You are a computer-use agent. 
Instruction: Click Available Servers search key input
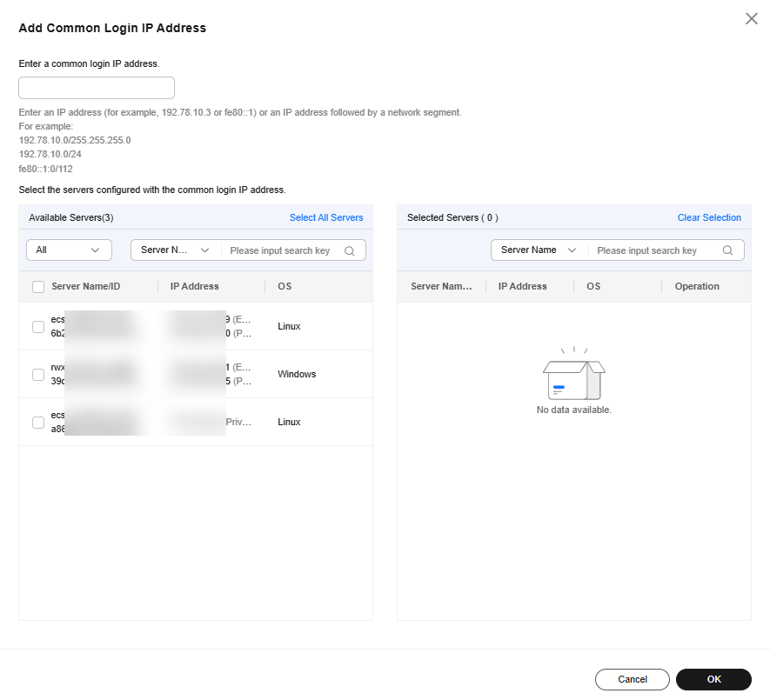coord(283,250)
